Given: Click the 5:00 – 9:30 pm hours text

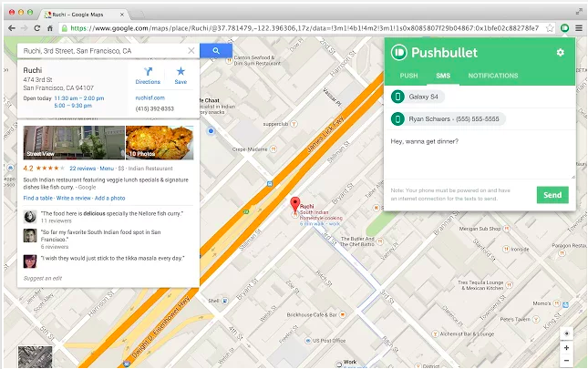Looking at the screenshot, I should pyautogui.click(x=73, y=106).
